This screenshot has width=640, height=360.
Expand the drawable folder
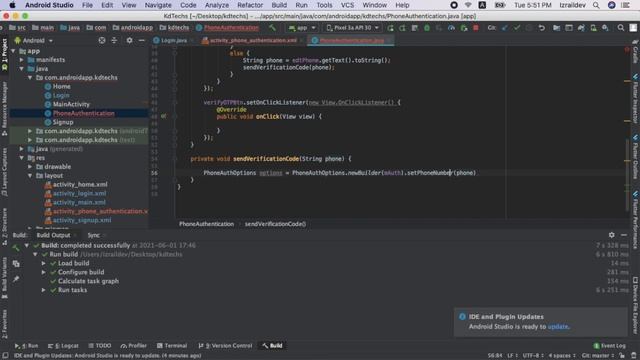pos(30,167)
